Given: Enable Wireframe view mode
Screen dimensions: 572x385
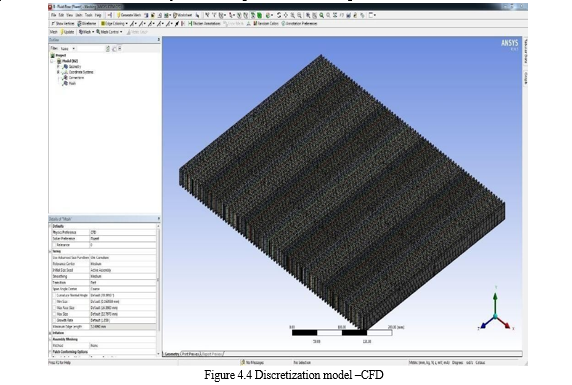Looking at the screenshot, I should 87,23.
